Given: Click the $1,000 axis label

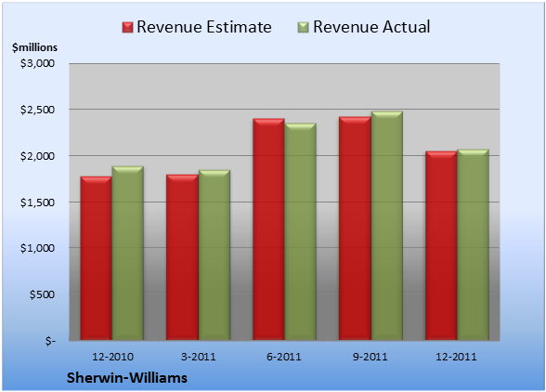Looking at the screenshot, I should (x=37, y=248).
